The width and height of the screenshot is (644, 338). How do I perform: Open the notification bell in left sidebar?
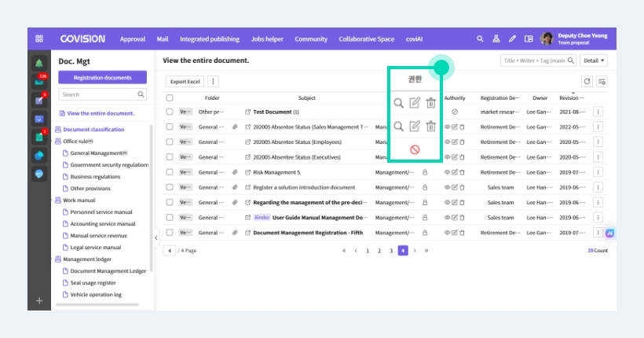tap(39, 64)
